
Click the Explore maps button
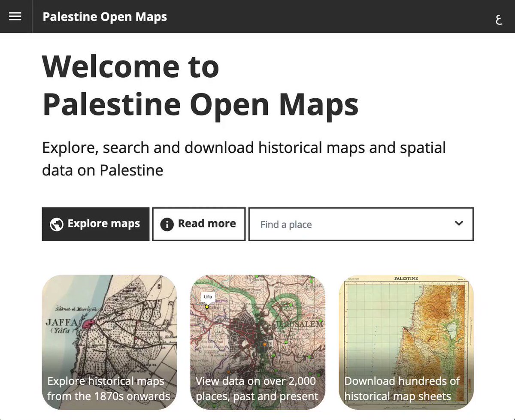96,224
